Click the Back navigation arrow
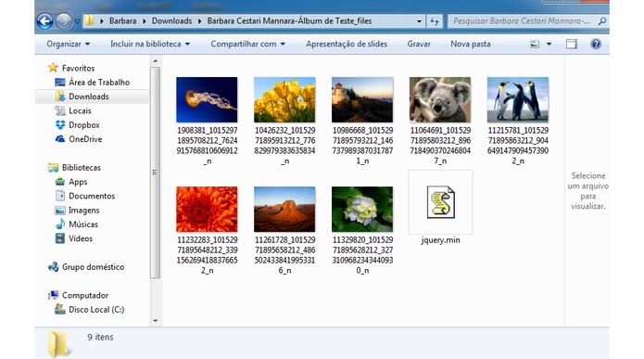 [x=44, y=21]
